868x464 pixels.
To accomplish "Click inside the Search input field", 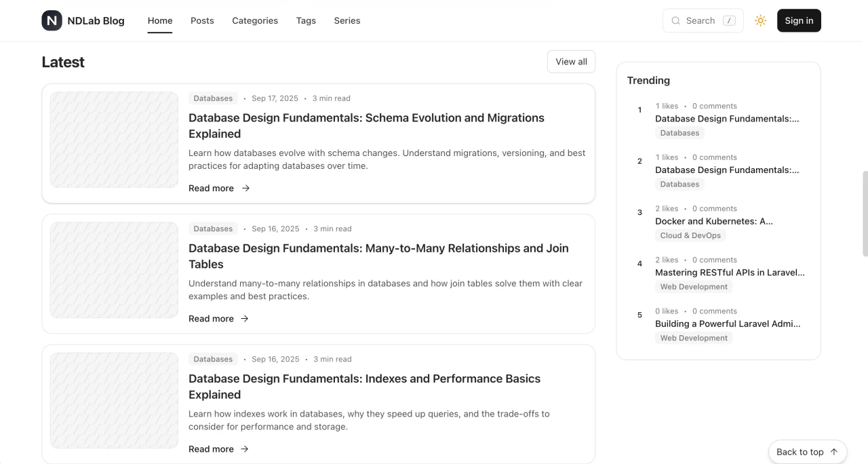I will point(702,20).
